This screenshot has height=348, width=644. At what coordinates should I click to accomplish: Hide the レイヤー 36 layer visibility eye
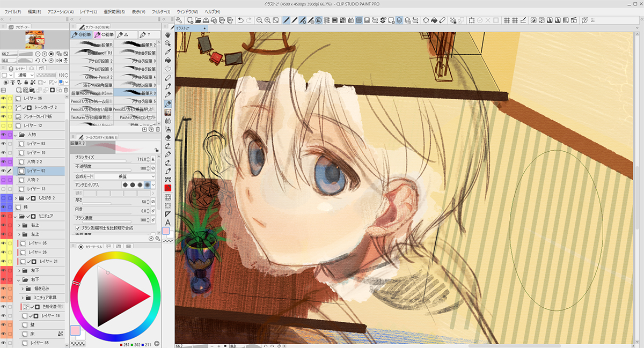click(3, 99)
